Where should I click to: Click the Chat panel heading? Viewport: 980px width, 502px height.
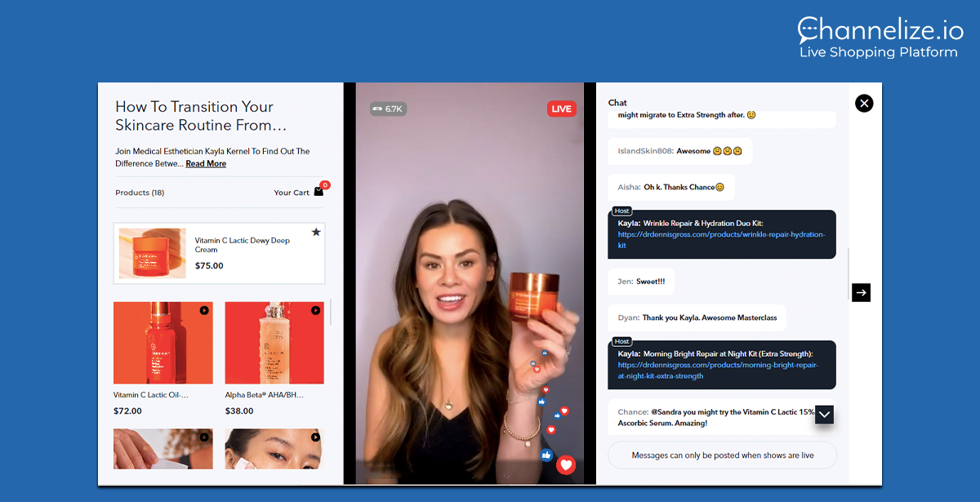tap(617, 103)
